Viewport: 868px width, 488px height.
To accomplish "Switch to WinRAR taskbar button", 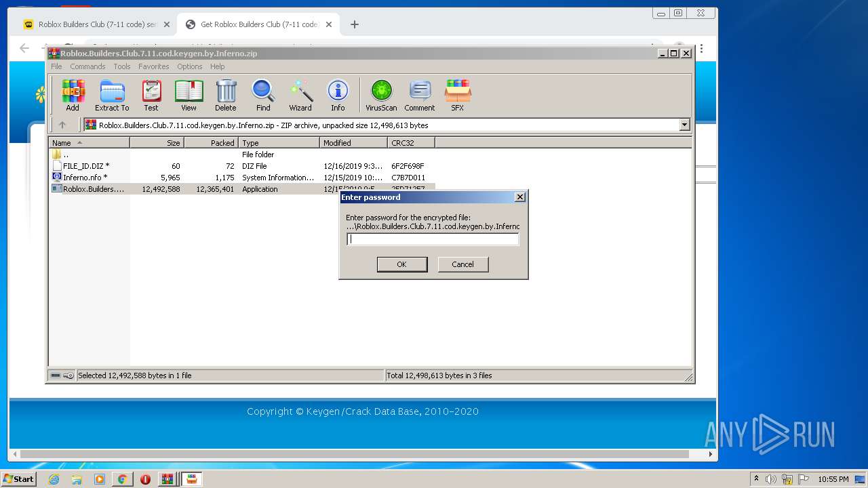I will click(x=167, y=479).
